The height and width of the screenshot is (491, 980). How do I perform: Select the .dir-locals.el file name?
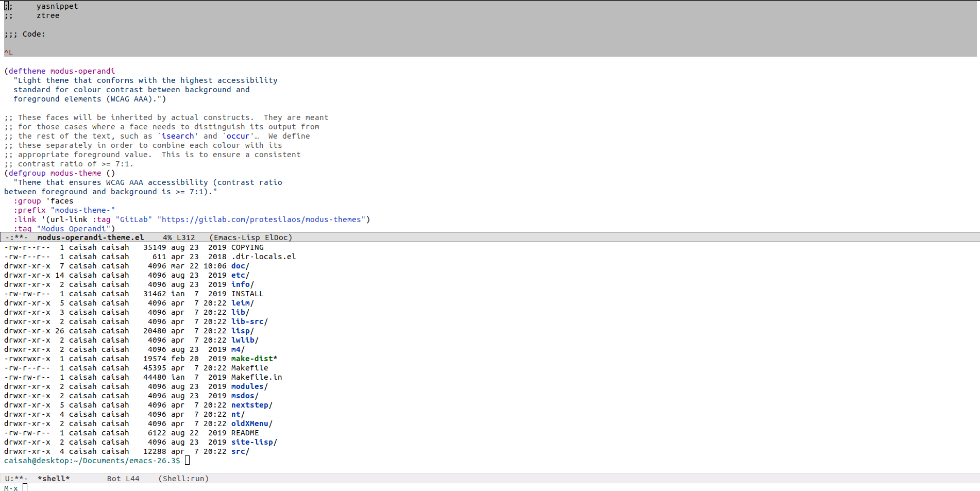click(263, 257)
